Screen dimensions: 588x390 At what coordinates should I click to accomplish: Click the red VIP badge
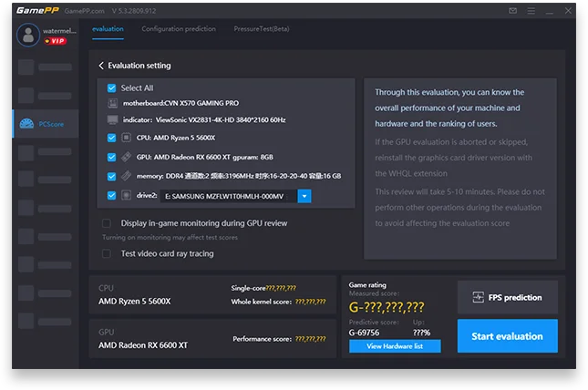pos(56,41)
